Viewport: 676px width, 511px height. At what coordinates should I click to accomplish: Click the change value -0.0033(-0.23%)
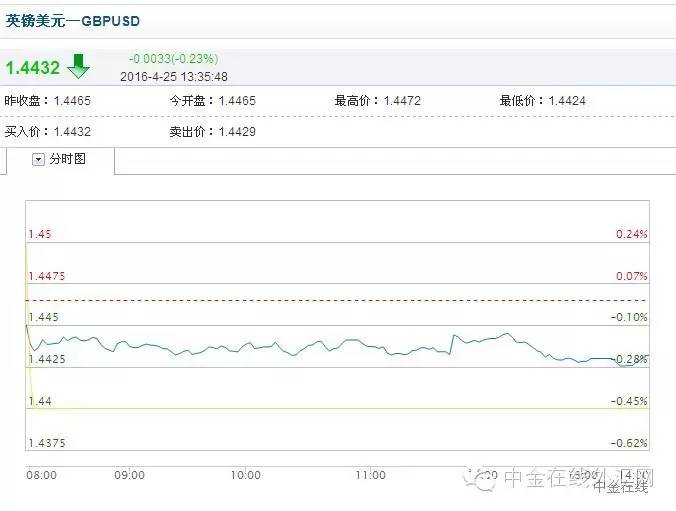click(173, 59)
